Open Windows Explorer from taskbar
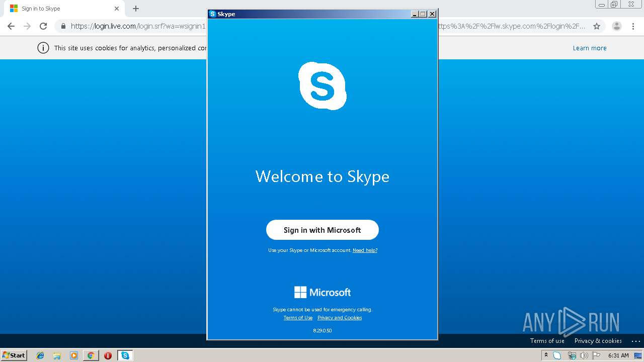The height and width of the screenshot is (362, 644). point(57,355)
